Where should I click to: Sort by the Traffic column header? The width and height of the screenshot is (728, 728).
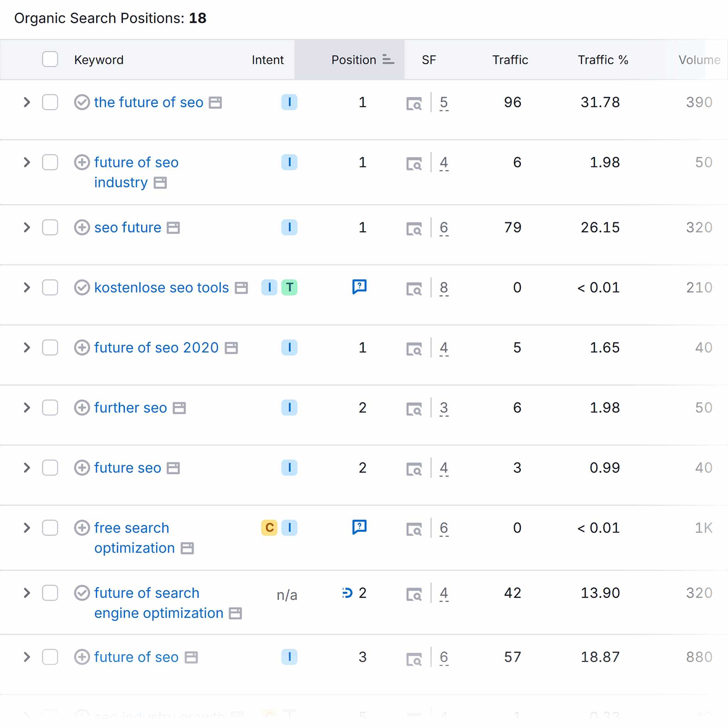coord(510,60)
